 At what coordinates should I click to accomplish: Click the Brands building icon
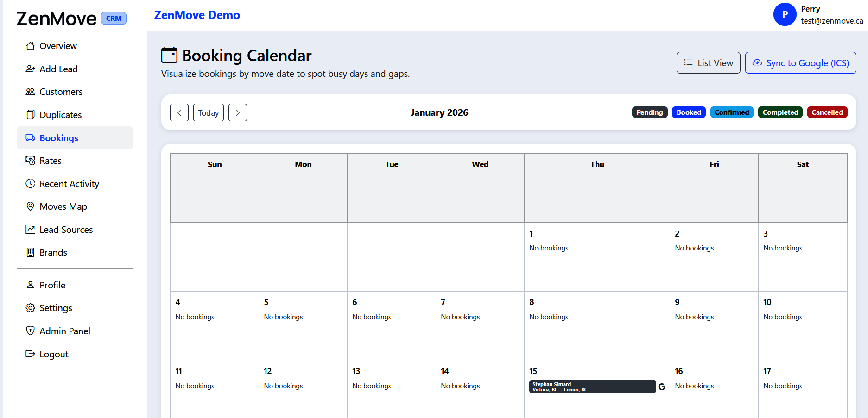coord(30,252)
